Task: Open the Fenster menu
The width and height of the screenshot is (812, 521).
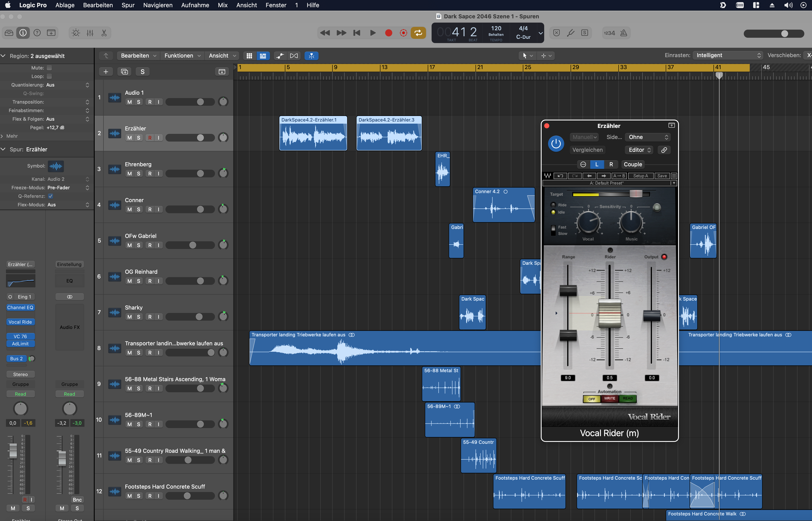Action: pos(276,5)
